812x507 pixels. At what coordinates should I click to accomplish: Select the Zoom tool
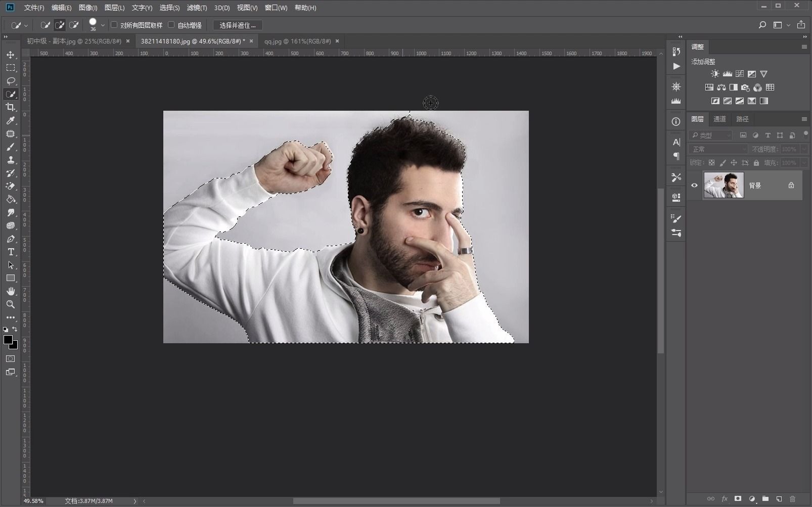11,304
